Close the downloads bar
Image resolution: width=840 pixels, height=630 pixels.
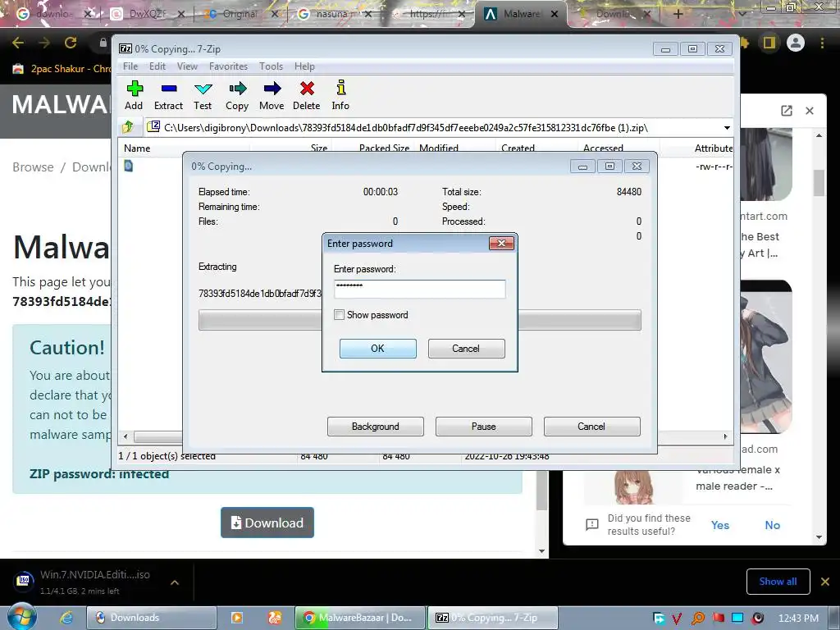coord(825,582)
